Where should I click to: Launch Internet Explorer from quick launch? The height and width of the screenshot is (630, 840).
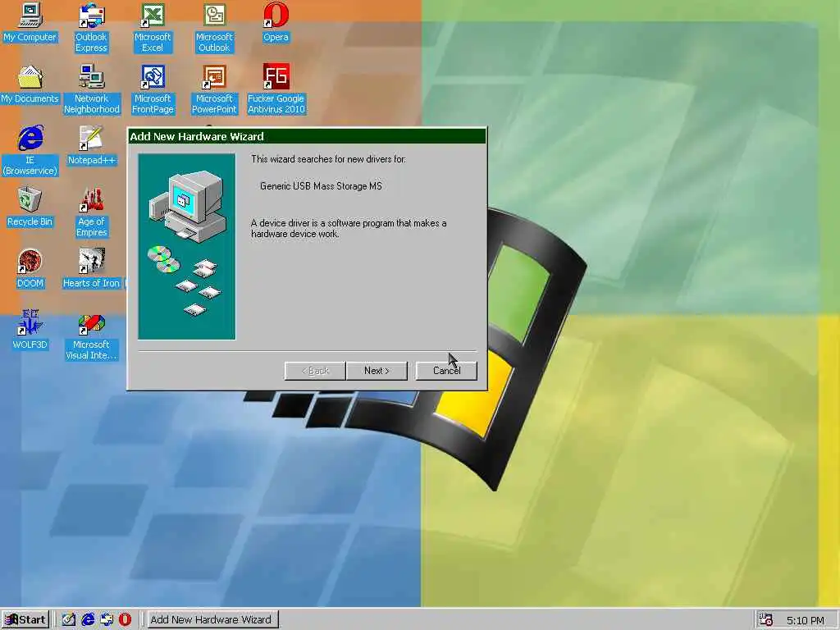88,620
